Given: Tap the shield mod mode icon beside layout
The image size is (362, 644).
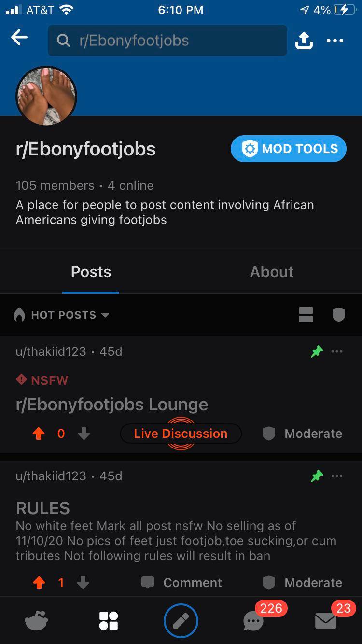Looking at the screenshot, I should [x=339, y=315].
